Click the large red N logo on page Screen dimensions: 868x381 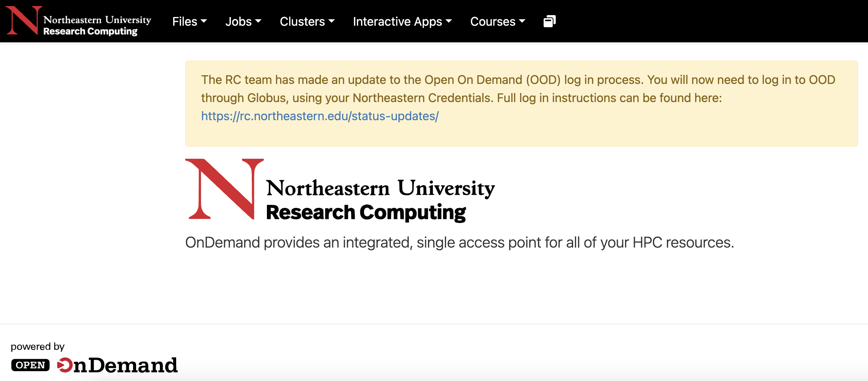pos(225,189)
